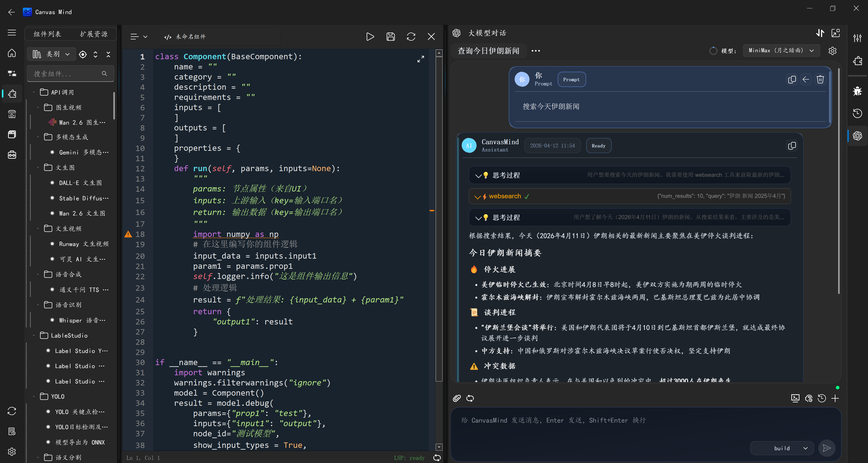Open settings gear at sidebar bottom
Image resolution: width=868 pixels, height=463 pixels.
pos(12,451)
